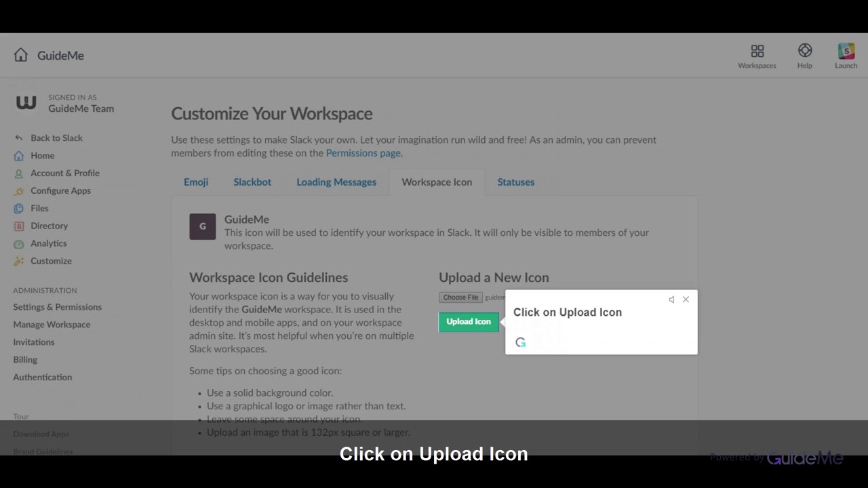Viewport: 868px width, 488px height.
Task: Open the Loading Messages tab
Action: click(336, 182)
